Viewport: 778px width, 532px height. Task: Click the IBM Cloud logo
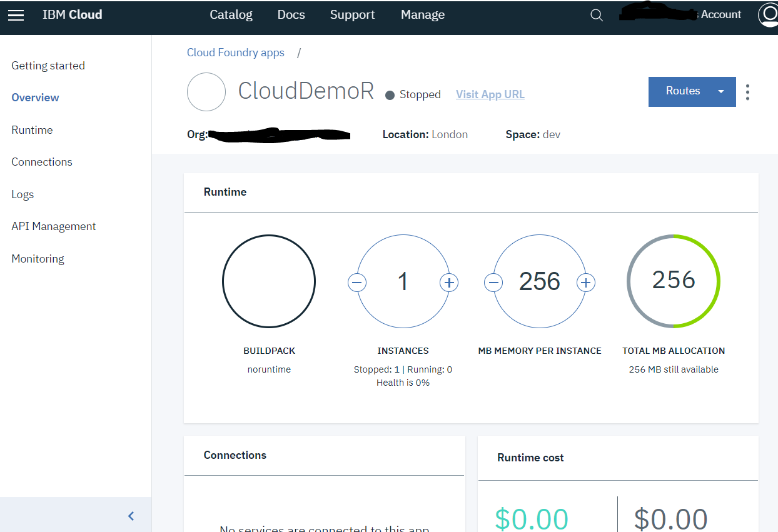click(x=73, y=14)
